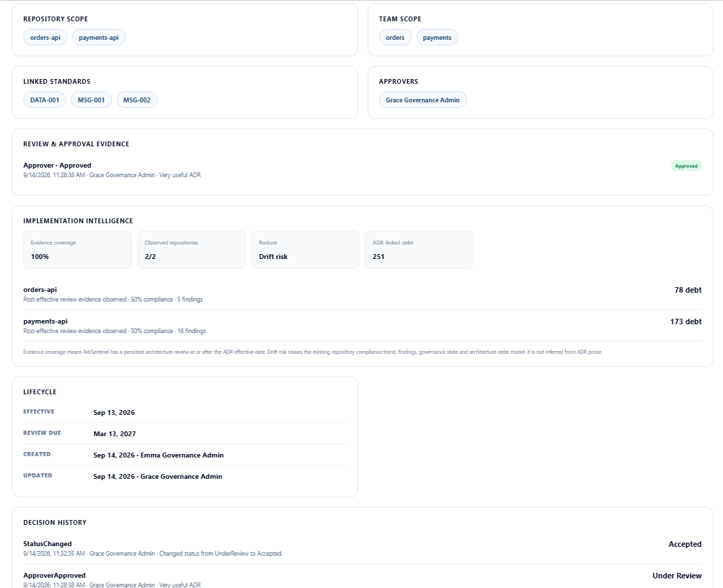723x588 pixels.
Task: Click the Under Review status label
Action: tap(677, 576)
